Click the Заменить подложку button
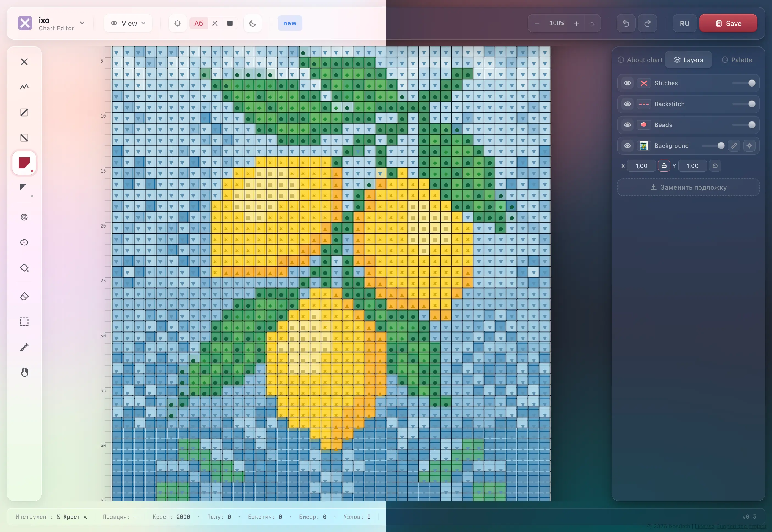 688,187
